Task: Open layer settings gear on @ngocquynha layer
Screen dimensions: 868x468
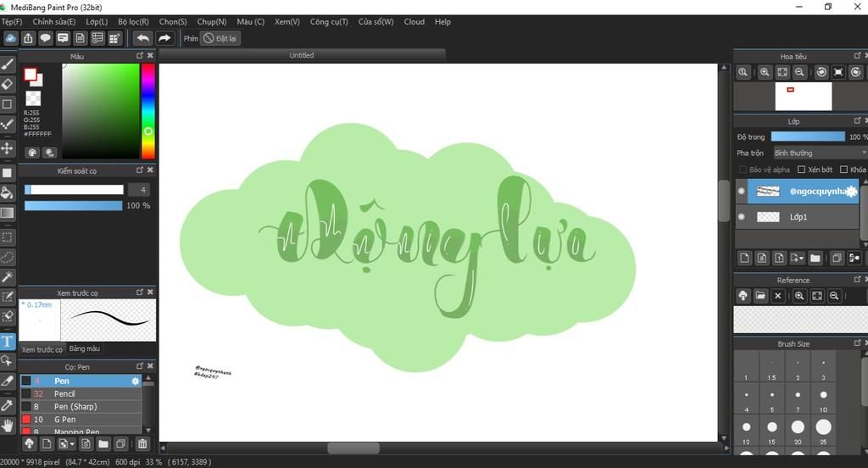Action: (851, 191)
